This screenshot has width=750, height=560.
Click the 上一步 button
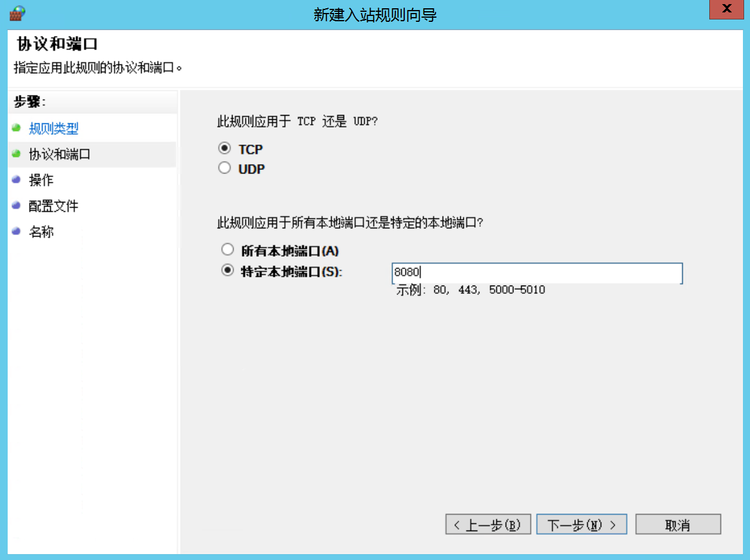(488, 523)
